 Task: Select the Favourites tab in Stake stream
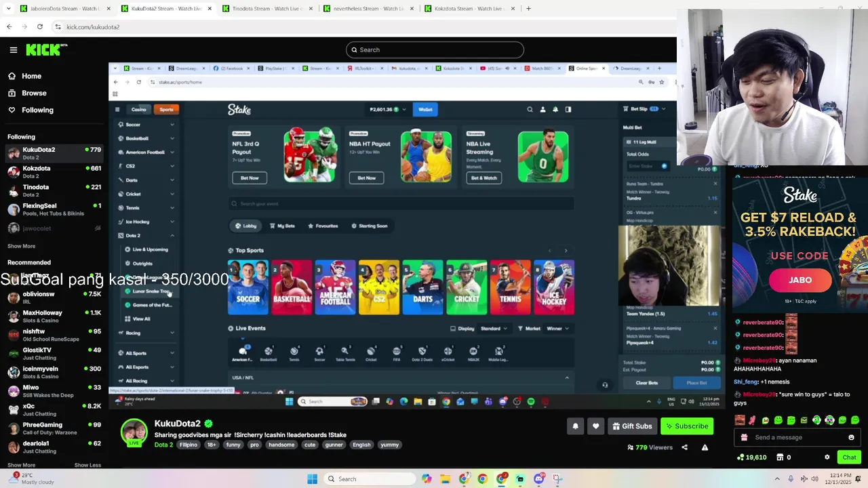click(x=323, y=226)
